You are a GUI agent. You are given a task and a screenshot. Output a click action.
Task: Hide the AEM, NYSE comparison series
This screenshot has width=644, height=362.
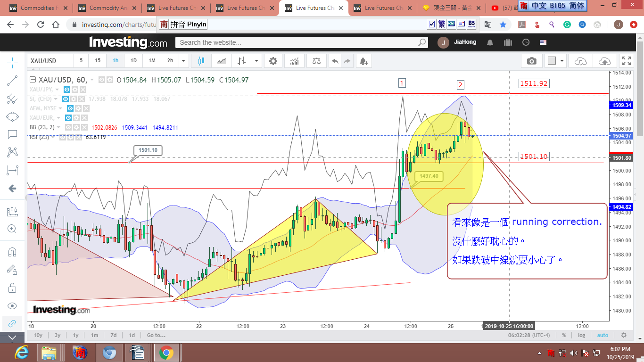[70, 108]
